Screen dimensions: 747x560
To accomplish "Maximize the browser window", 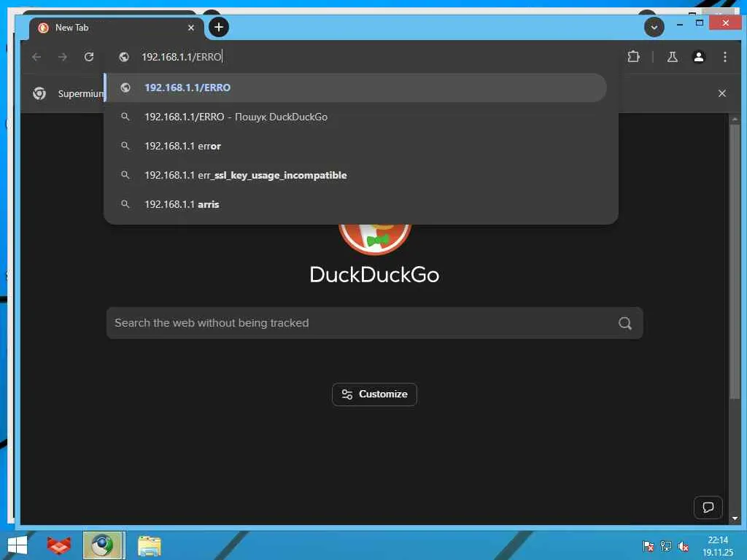I will 700,23.
